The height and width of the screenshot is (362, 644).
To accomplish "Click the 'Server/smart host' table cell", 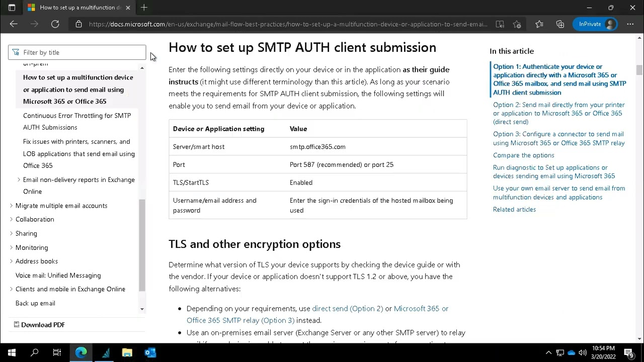I will click(x=199, y=147).
